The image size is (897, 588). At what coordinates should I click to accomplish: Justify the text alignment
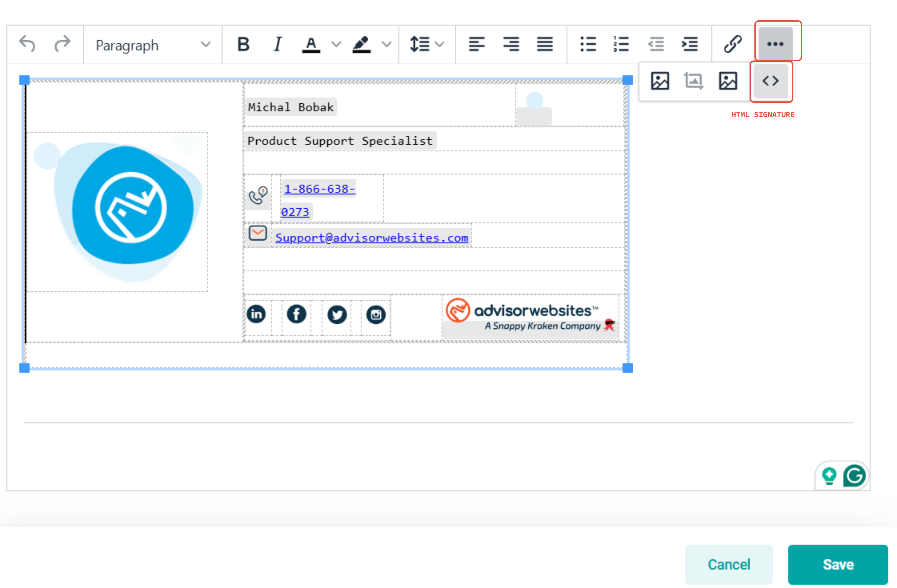(x=545, y=44)
